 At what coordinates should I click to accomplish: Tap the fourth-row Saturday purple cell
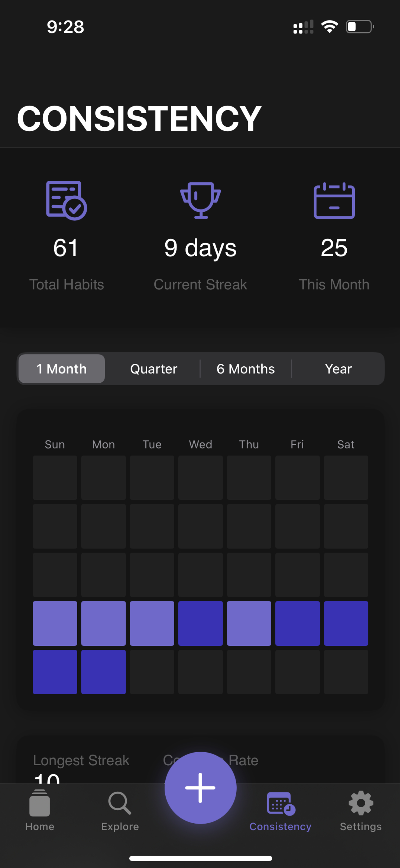346,623
